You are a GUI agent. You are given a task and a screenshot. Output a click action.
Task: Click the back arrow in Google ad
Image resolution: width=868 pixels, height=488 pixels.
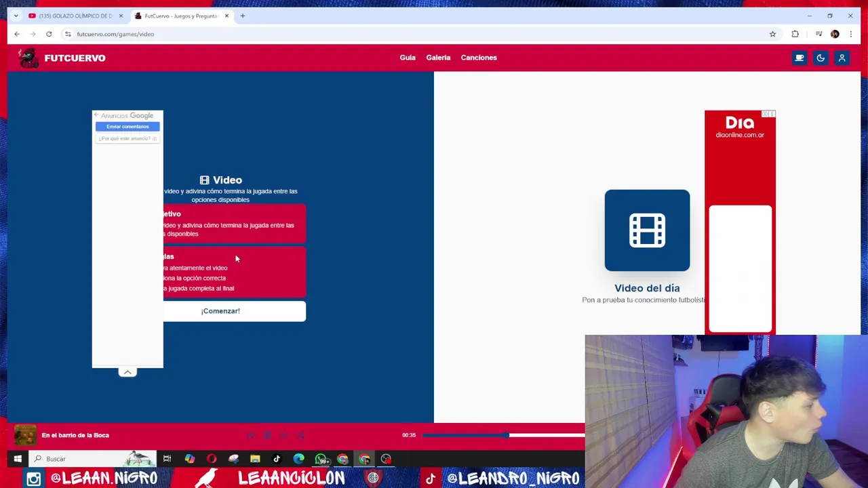[96, 116]
